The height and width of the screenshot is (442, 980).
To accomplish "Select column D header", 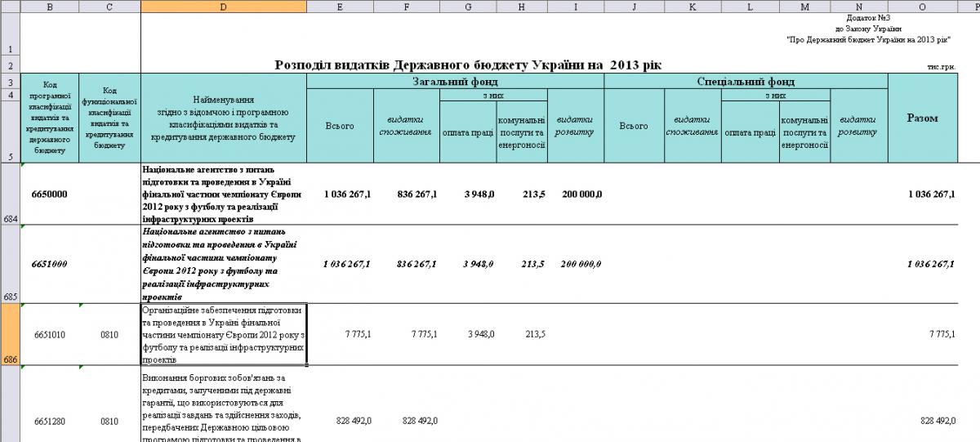I will [223, 6].
